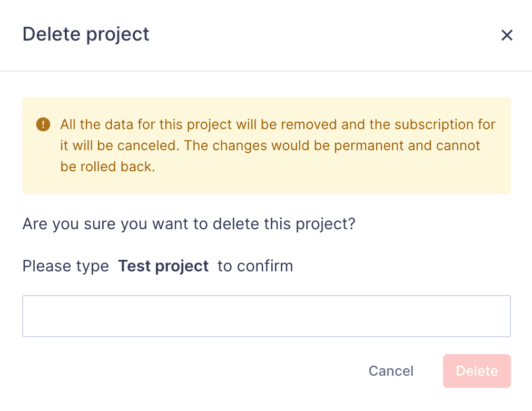The width and height of the screenshot is (532, 411).
Task: Click the yellow warning banner
Action: [x=266, y=145]
